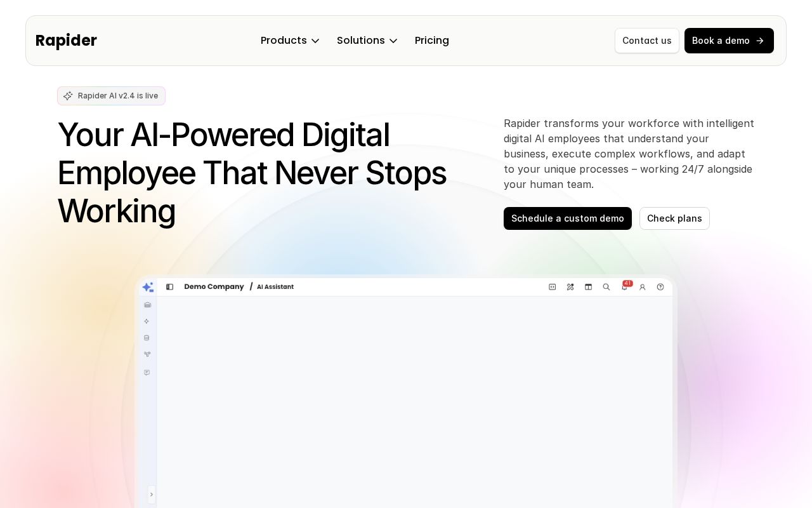This screenshot has width=812, height=508.
Task: Open the chat message icon in sidebar
Action: tap(147, 373)
